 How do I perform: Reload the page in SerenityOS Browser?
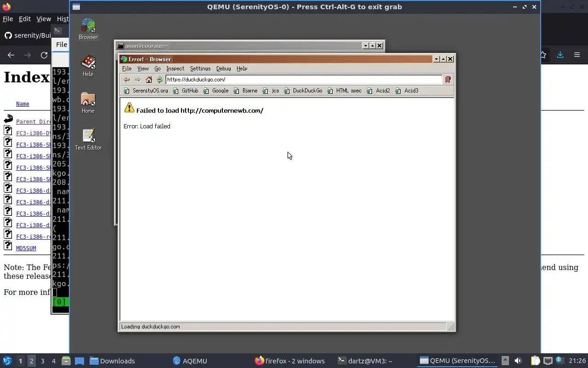tap(159, 80)
